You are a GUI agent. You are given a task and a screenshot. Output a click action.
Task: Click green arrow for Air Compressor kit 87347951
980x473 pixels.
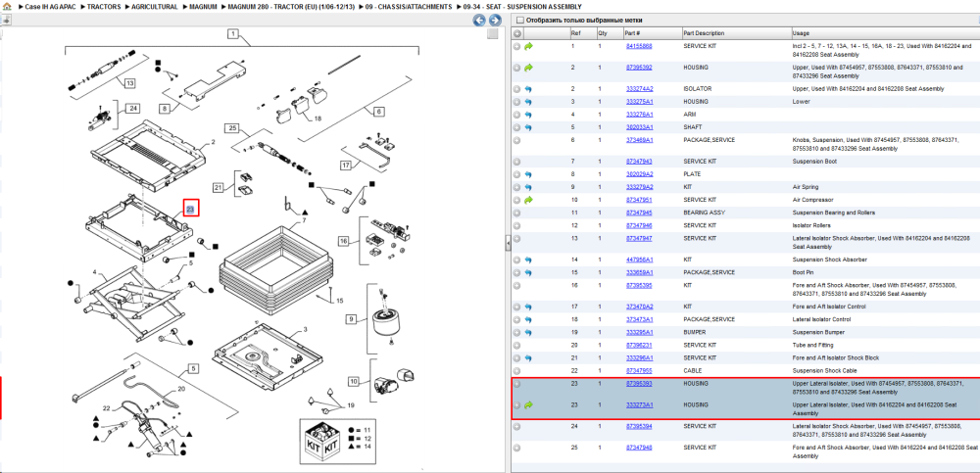529,200
